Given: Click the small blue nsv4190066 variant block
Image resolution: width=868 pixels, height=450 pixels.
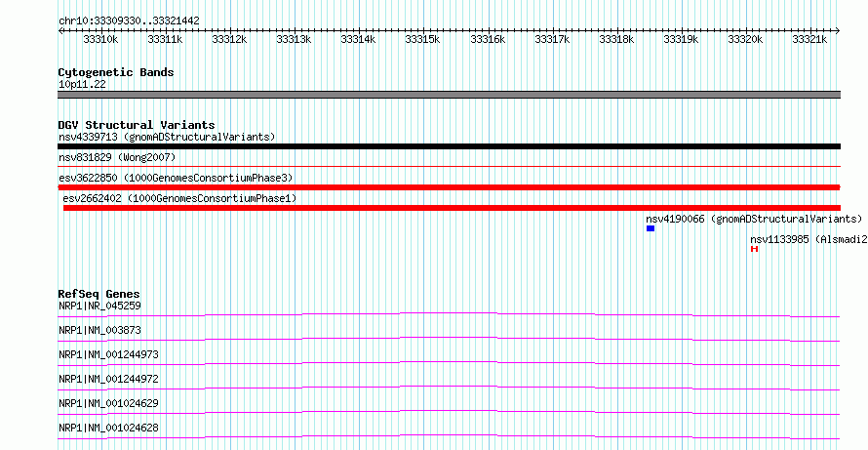Looking at the screenshot, I should (x=651, y=228).
